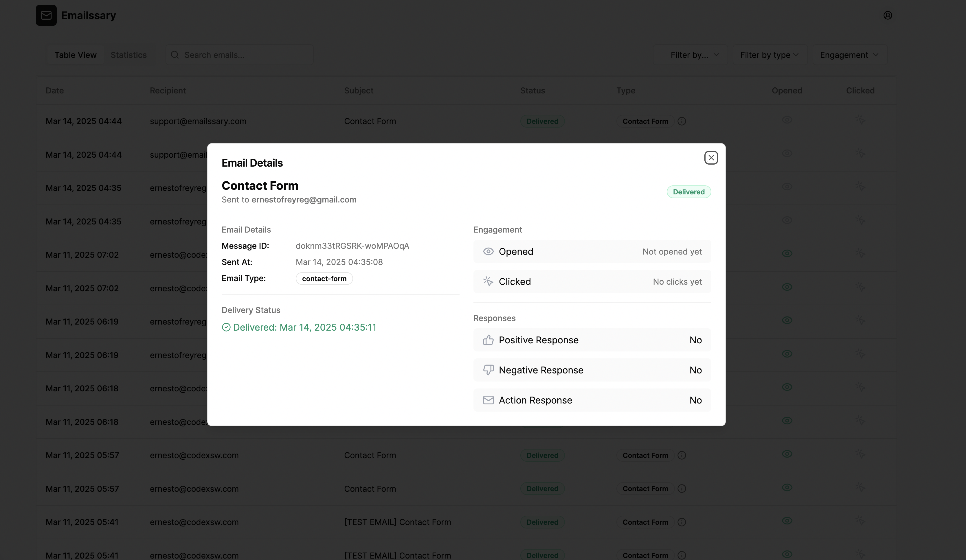
Task: Click the cursor icon in the Clicked engagement row
Action: pos(488,281)
